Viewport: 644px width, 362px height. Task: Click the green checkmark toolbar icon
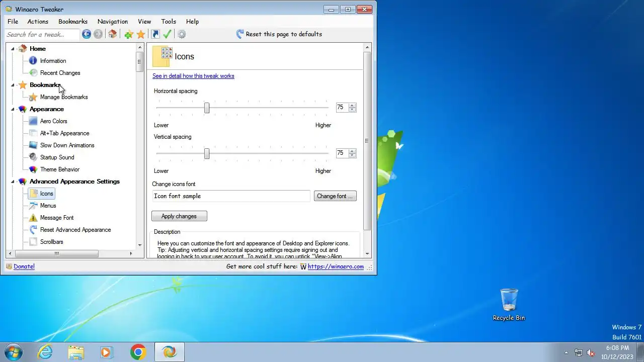(x=168, y=34)
